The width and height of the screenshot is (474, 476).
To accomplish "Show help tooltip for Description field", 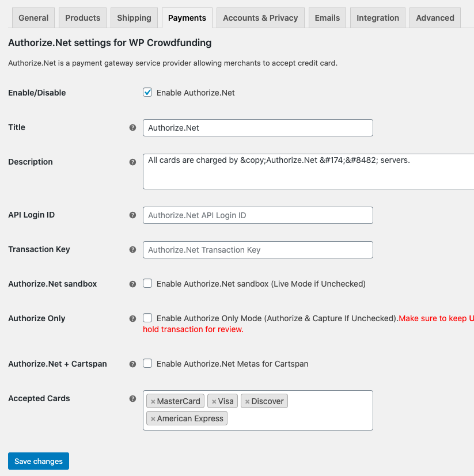I will click(x=132, y=162).
